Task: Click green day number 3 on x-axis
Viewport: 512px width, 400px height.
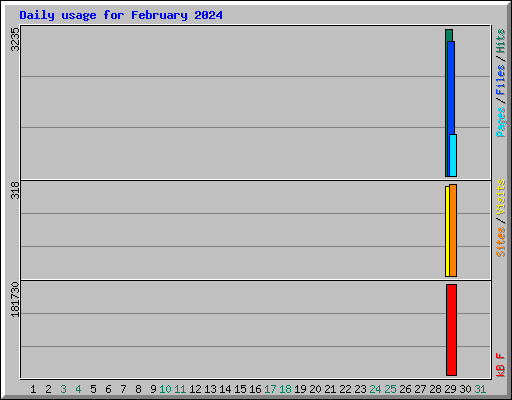Action: [x=63, y=389]
